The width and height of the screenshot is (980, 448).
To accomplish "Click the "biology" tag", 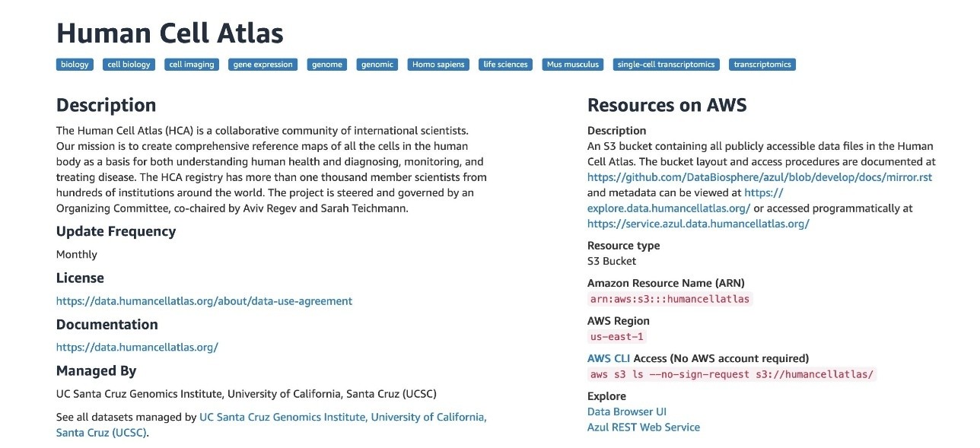I will click(x=75, y=65).
